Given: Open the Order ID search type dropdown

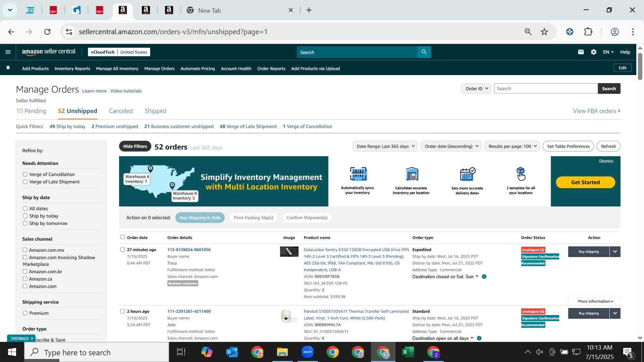Looking at the screenshot, I should 476,88.
